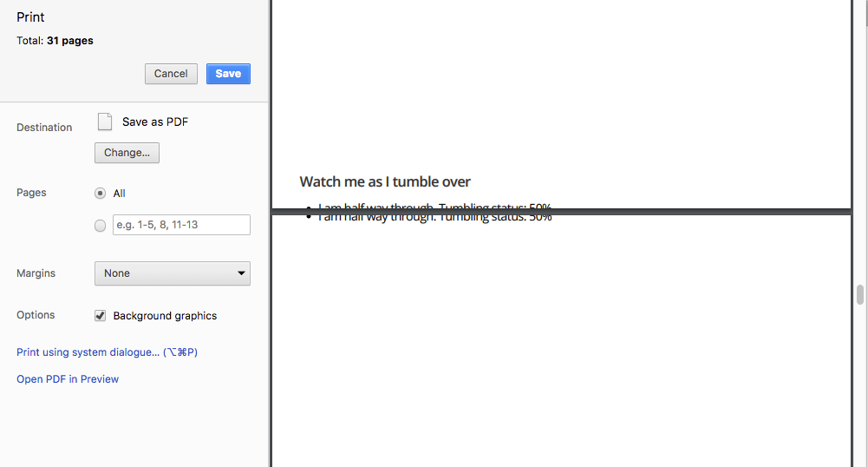This screenshot has height=467, width=868.
Task: Click the Open PDF in Preview link
Action: 68,379
